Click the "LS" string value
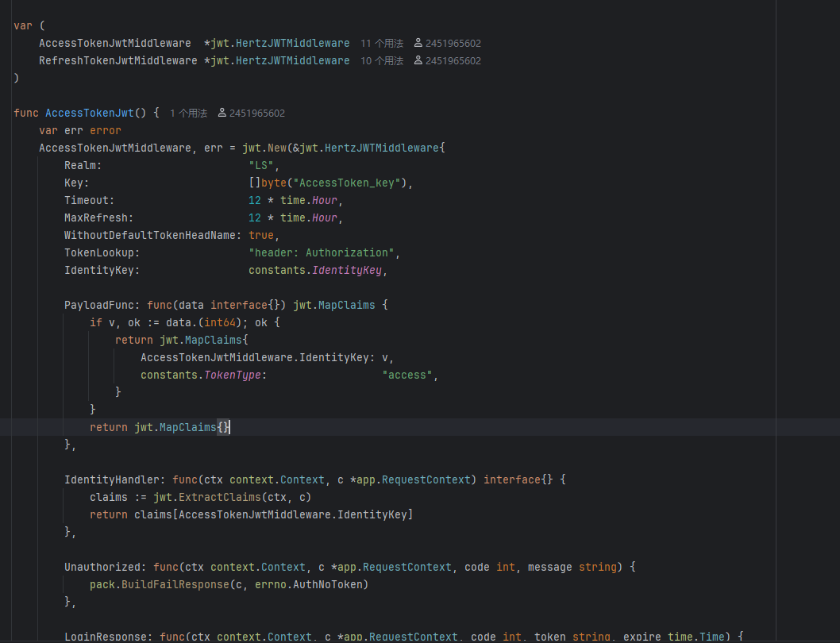Viewport: 840px width, 643px height. (261, 166)
